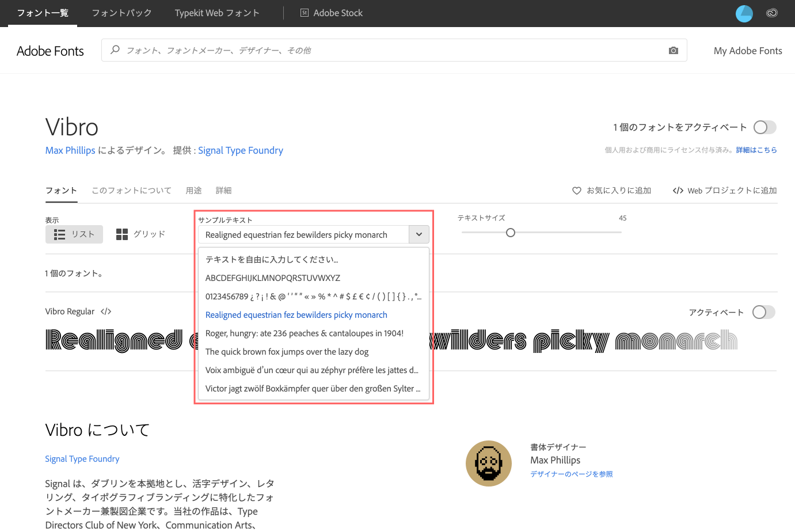Switch to the 用途 tab
The height and width of the screenshot is (532, 795).
coord(193,191)
